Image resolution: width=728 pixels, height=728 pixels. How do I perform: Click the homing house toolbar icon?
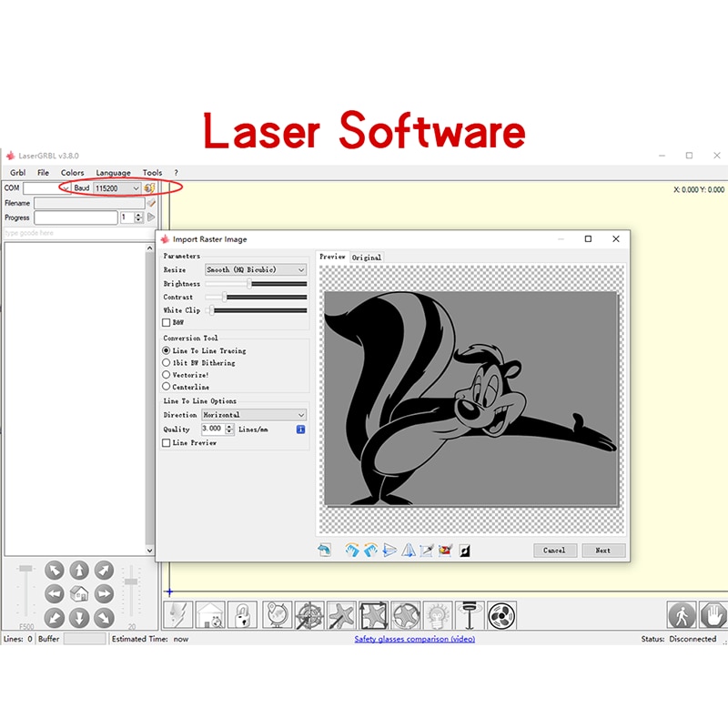point(210,615)
